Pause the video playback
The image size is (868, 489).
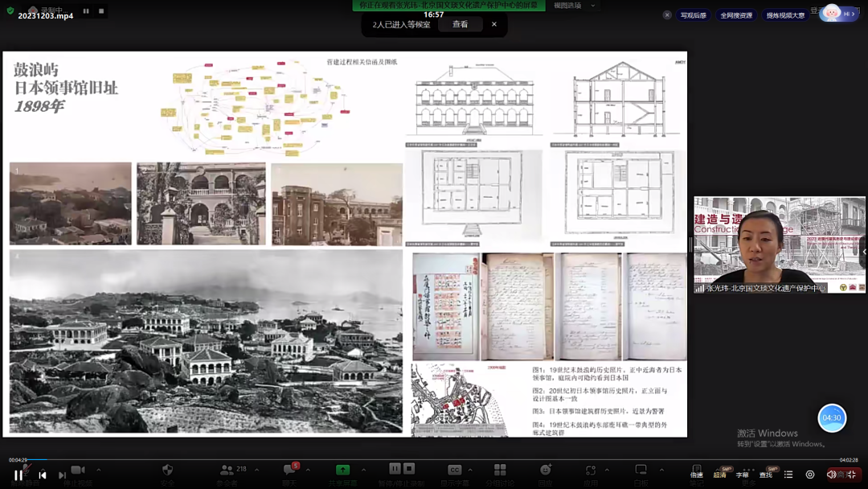pyautogui.click(x=18, y=475)
